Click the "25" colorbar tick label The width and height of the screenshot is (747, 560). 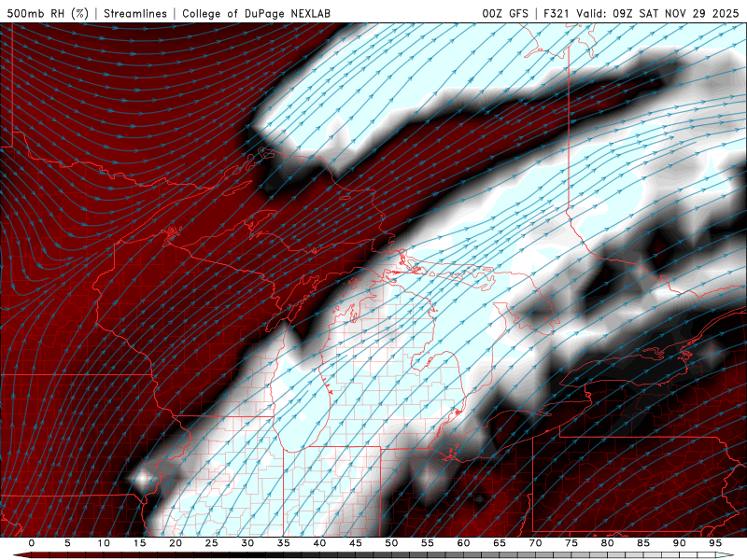212,543
